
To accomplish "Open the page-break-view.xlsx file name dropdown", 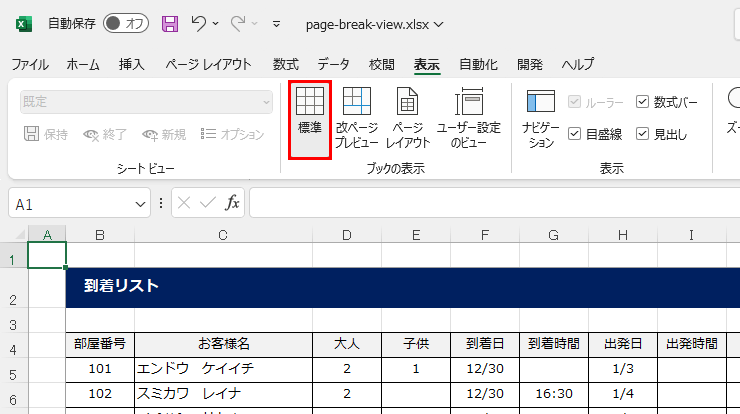I will coord(439,24).
